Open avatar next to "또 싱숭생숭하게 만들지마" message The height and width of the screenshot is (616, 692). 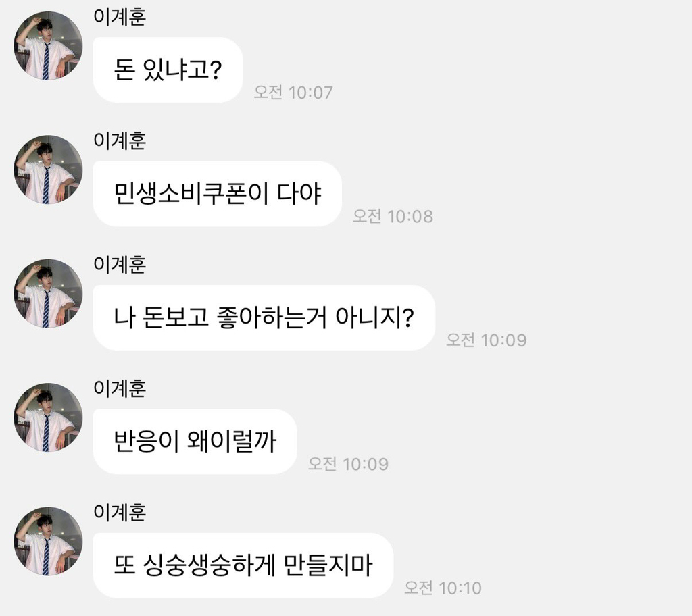[x=48, y=541]
